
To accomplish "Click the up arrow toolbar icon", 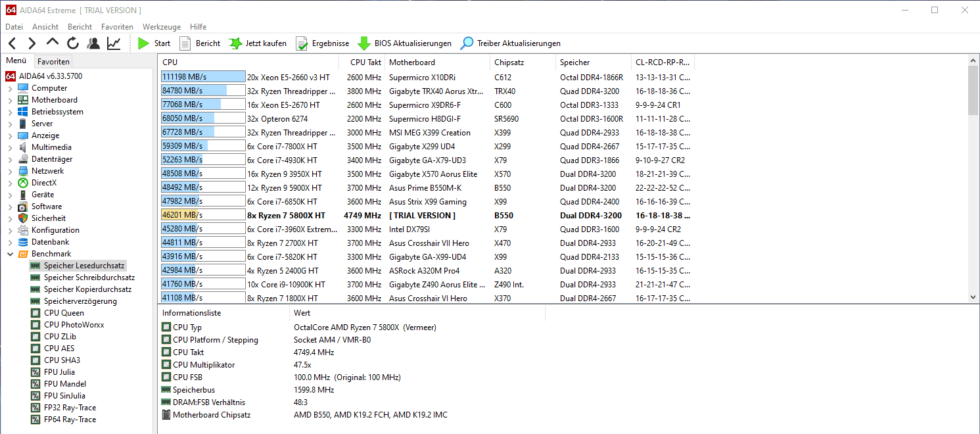I will pos(53,43).
